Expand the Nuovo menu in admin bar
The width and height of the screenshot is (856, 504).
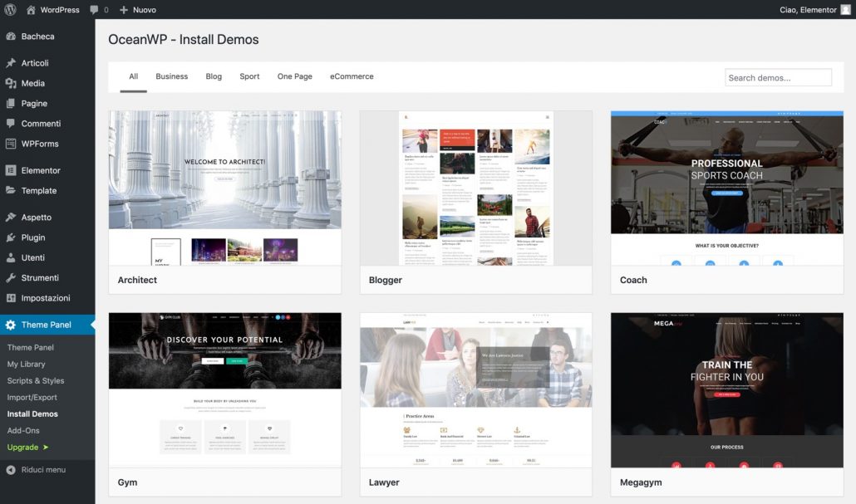coord(137,10)
